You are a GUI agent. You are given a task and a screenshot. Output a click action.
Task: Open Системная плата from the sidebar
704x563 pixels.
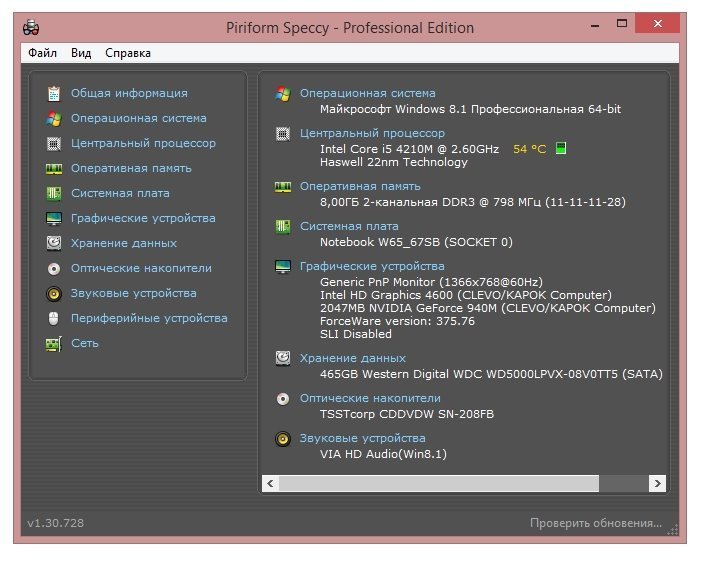click(120, 194)
